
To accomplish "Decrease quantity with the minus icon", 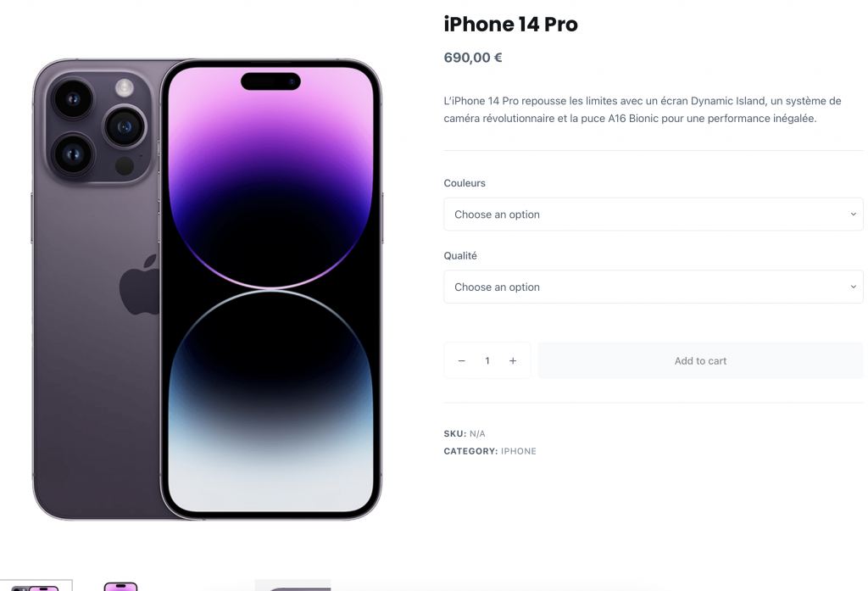I will (x=462, y=360).
